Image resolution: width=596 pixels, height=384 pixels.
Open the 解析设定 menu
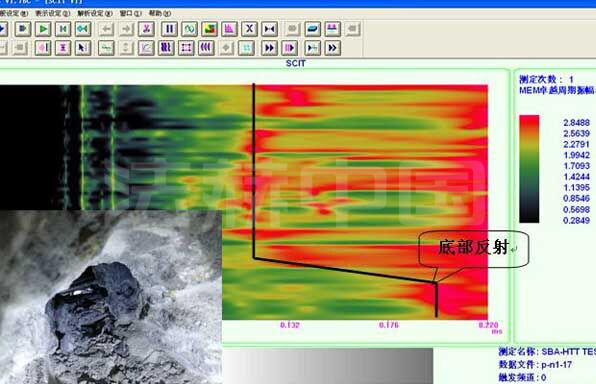95,13
